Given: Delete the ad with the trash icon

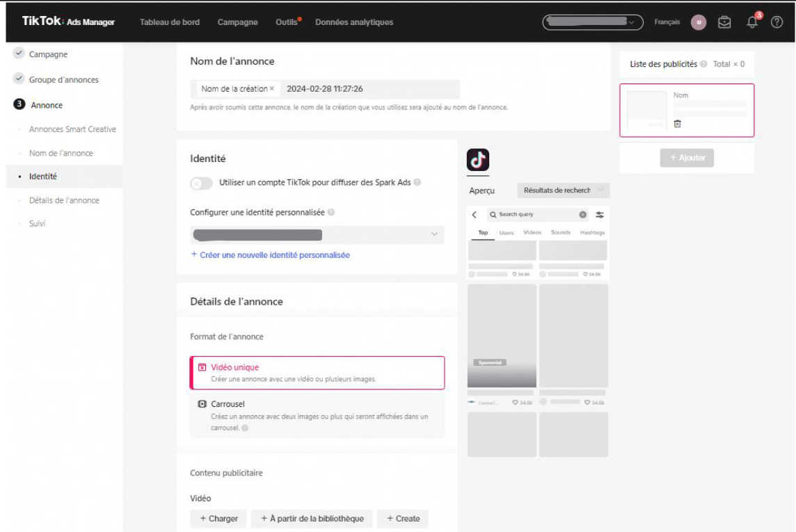Looking at the screenshot, I should [x=678, y=123].
